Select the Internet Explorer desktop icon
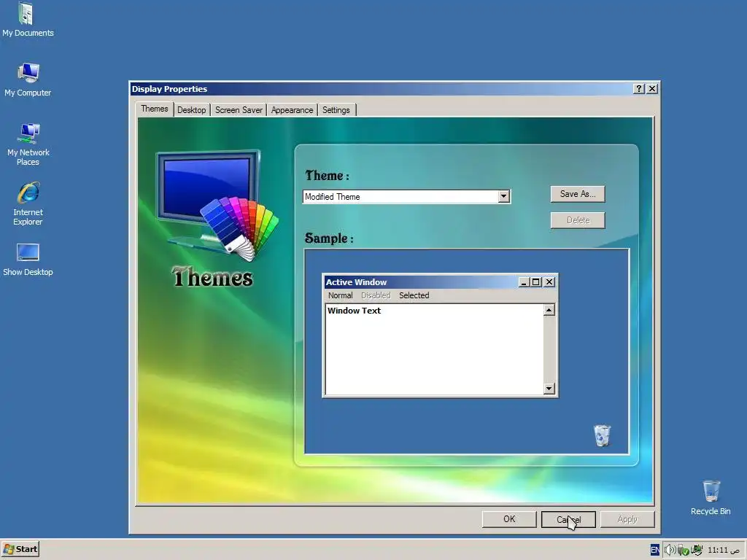Viewport: 747px width, 560px height. [x=28, y=204]
